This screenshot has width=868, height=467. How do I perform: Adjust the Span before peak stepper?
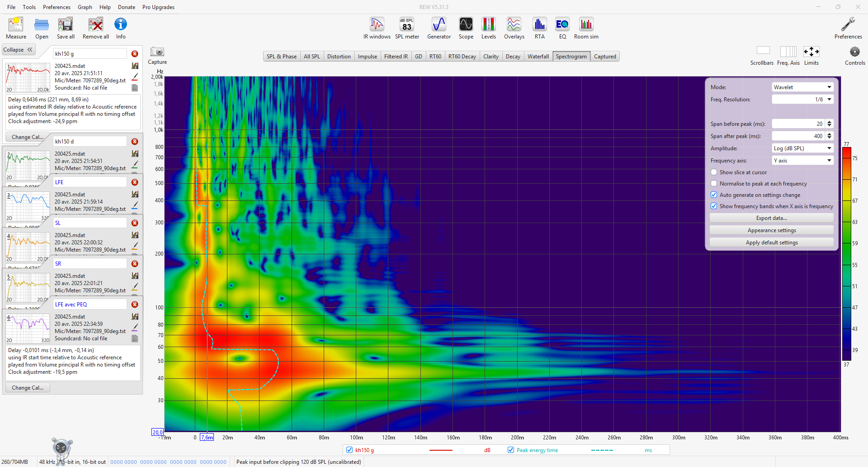[x=829, y=124]
